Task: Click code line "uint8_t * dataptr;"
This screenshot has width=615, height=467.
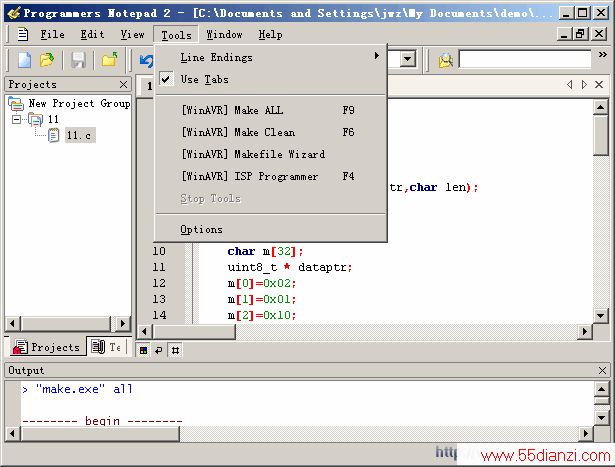Action: point(290,267)
